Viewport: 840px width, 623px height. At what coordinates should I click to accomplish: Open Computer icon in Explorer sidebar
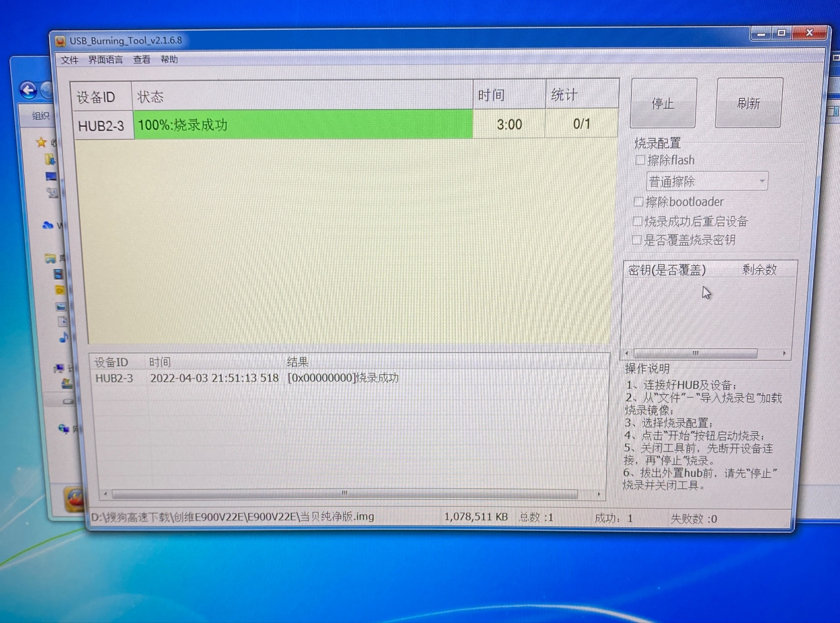coord(59,368)
